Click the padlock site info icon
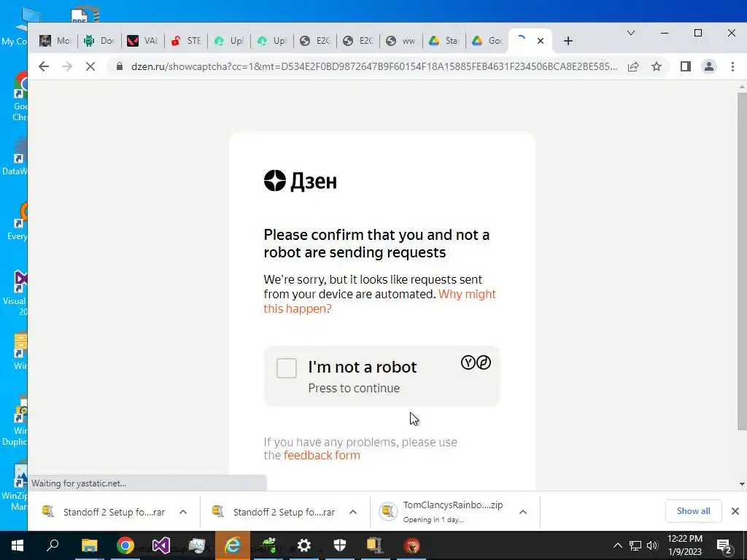The height and width of the screenshot is (560, 747). click(x=120, y=66)
